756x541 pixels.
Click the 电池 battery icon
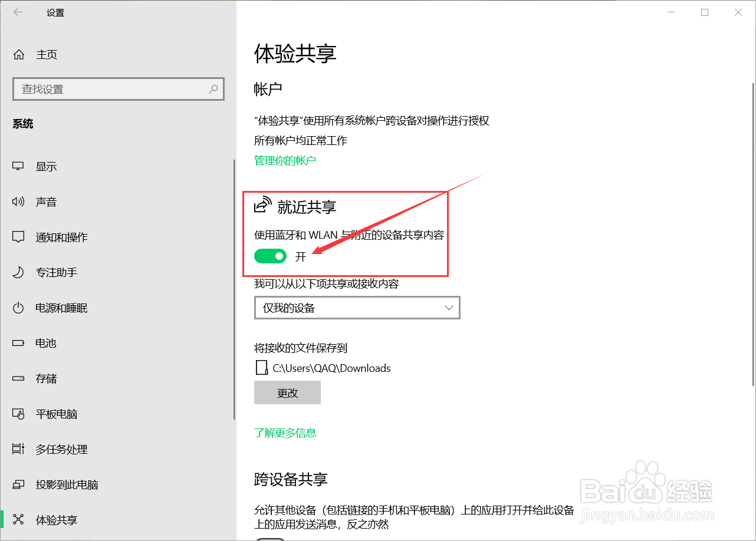click(x=18, y=343)
